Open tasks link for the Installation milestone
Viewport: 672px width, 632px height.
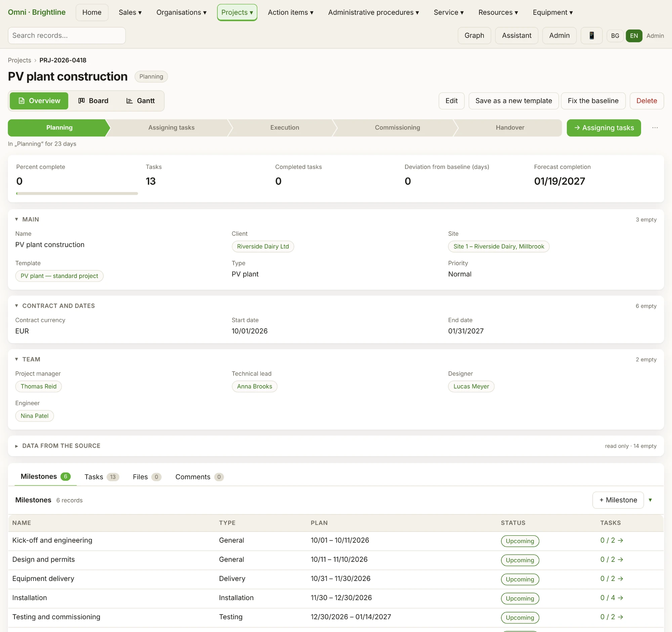click(x=612, y=597)
